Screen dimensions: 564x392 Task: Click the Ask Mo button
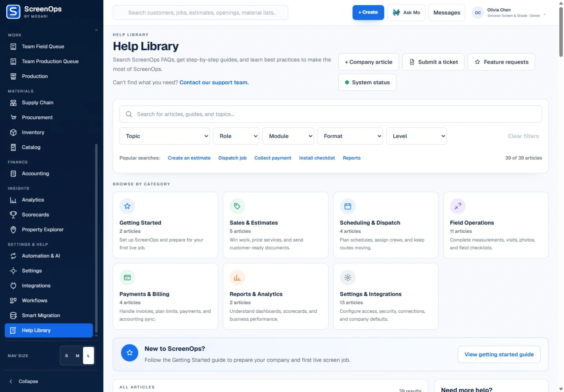click(406, 13)
